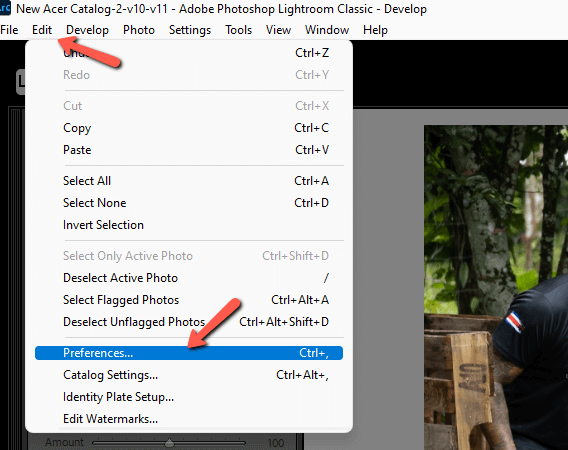
Task: Choose Select None menu item
Action: point(189,203)
